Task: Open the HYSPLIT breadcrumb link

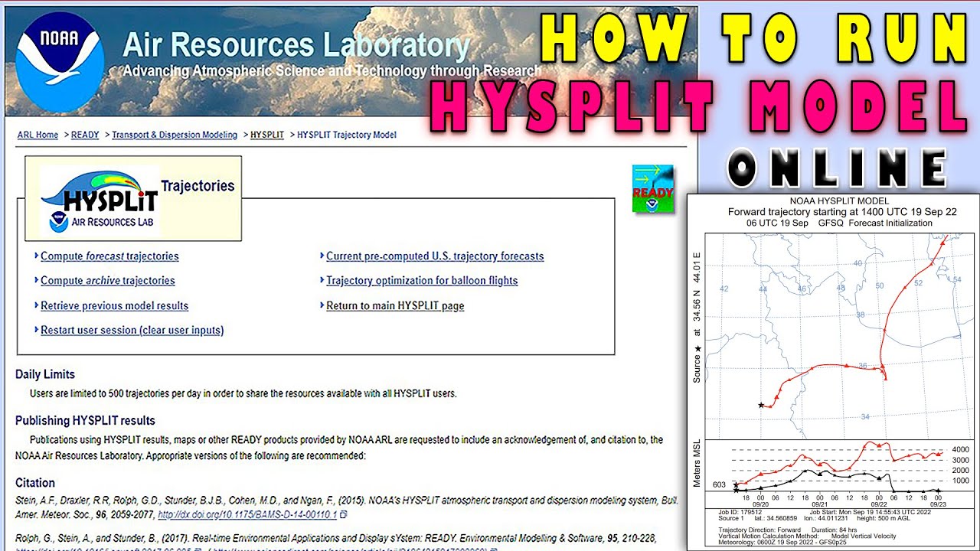Action: 267,135
